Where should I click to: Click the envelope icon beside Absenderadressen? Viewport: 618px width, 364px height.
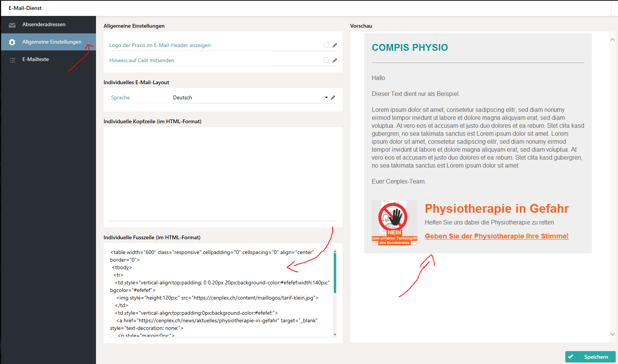12,25
